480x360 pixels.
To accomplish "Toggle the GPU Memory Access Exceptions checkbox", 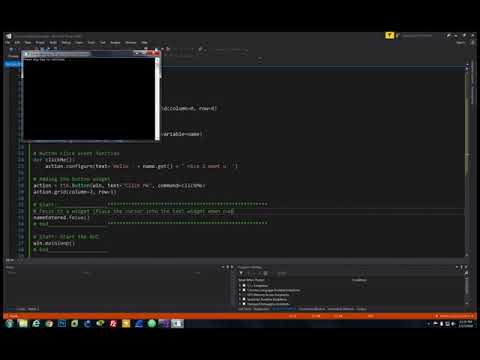I will (x=244, y=295).
